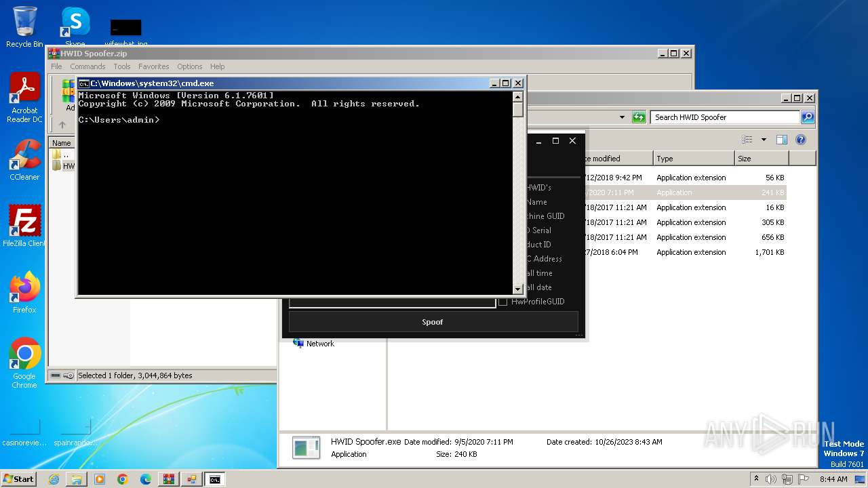Toggle the Explorer preview pane
The height and width of the screenshot is (488, 868).
click(782, 140)
